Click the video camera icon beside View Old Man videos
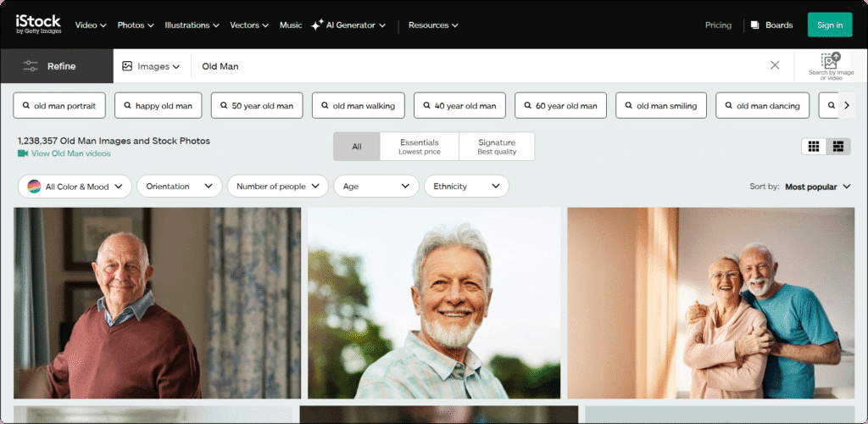The width and height of the screenshot is (868, 424). click(x=23, y=153)
